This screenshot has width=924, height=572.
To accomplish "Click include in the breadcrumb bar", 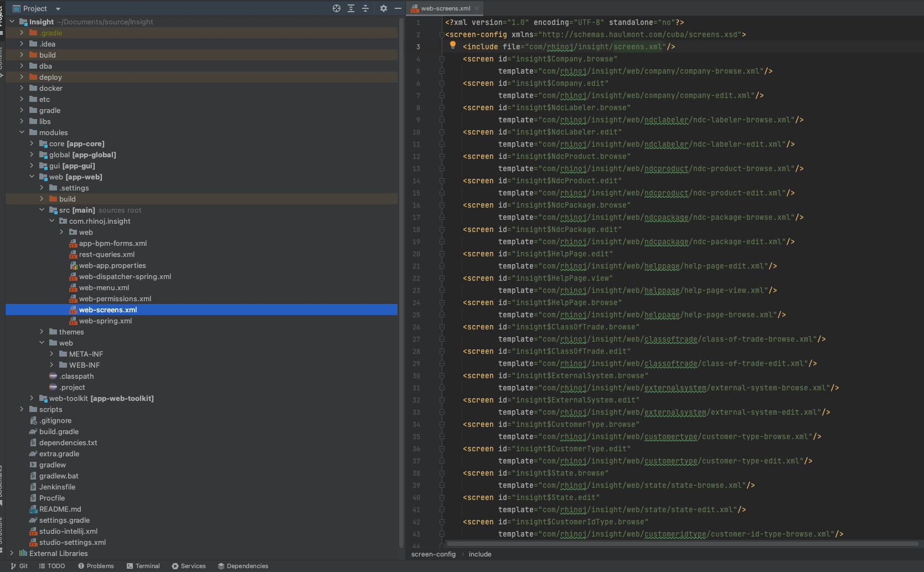I will (x=480, y=554).
